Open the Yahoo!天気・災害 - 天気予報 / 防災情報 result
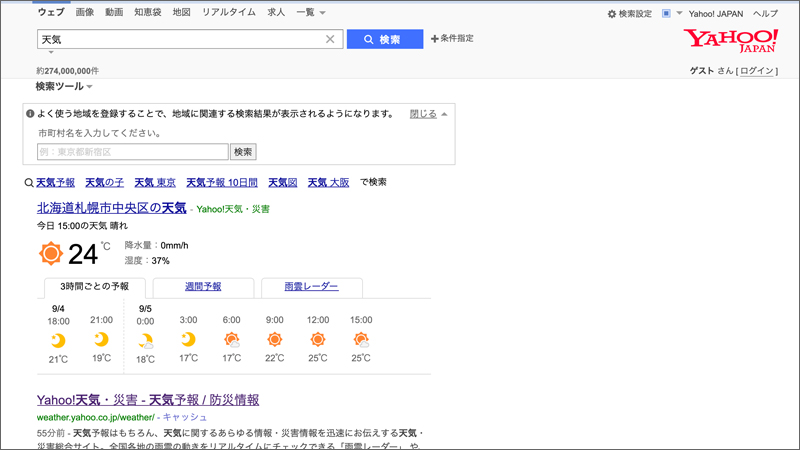 tap(148, 399)
